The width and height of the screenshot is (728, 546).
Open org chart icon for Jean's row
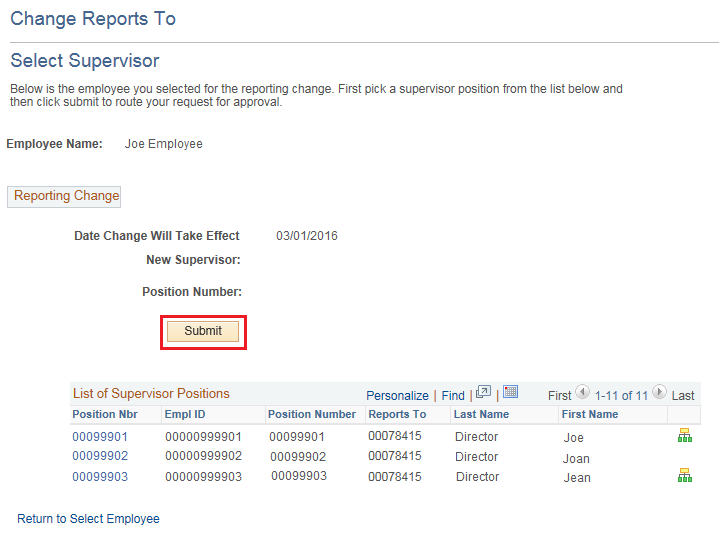(684, 476)
